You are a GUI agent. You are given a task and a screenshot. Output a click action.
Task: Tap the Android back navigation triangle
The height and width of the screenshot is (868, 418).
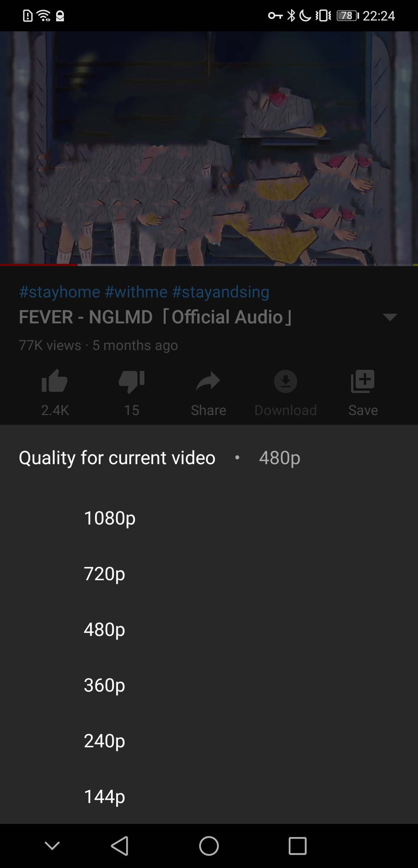coord(120,846)
